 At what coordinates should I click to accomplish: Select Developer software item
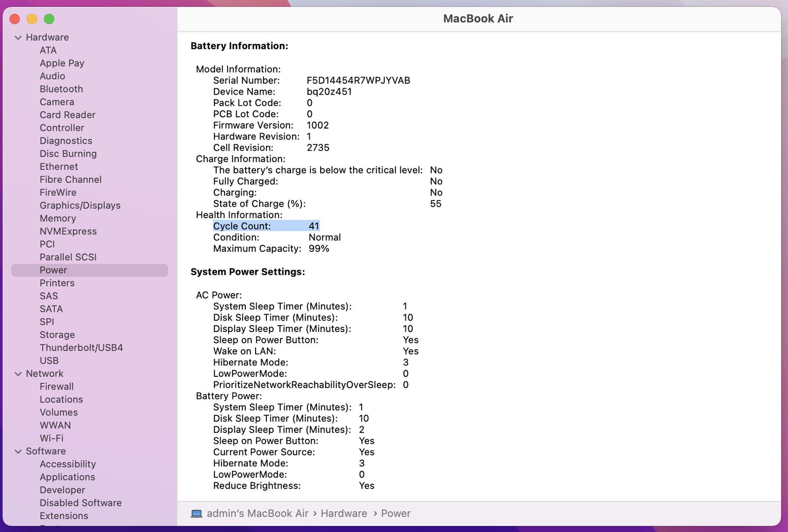pos(62,490)
